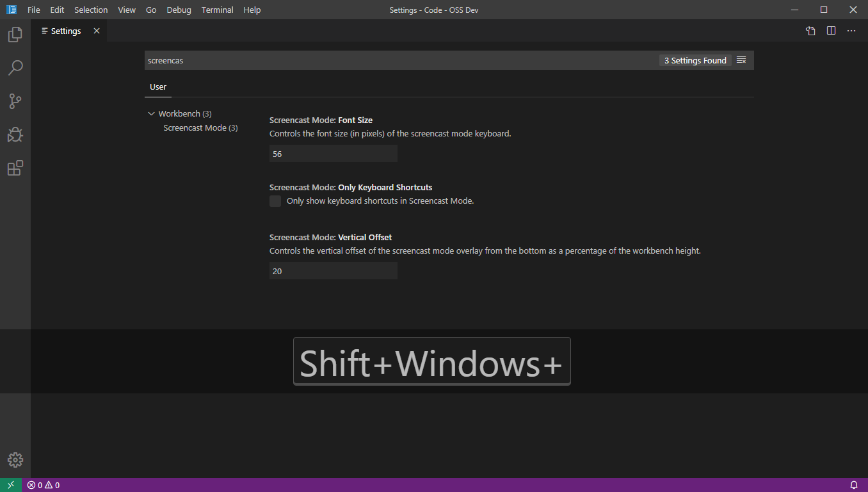This screenshot has height=492, width=868.
Task: Click the font size description text
Action: [390, 134]
